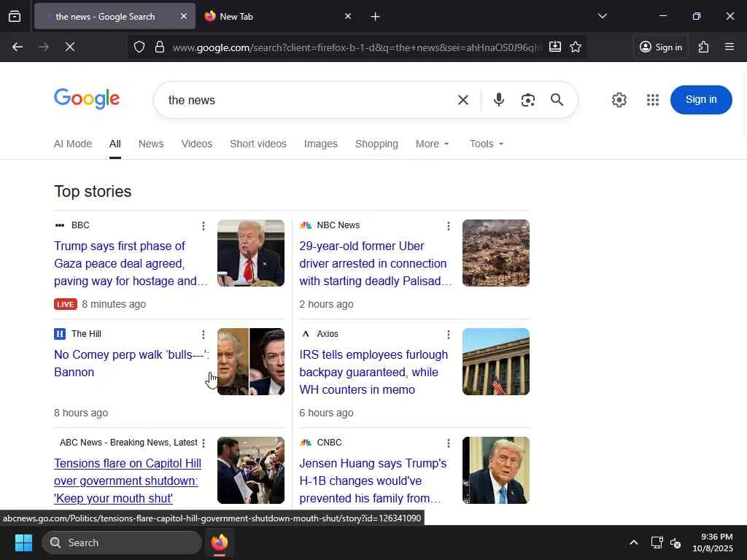Open options menu for BBC story
Screen dimensions: 747x560
(x=204, y=226)
